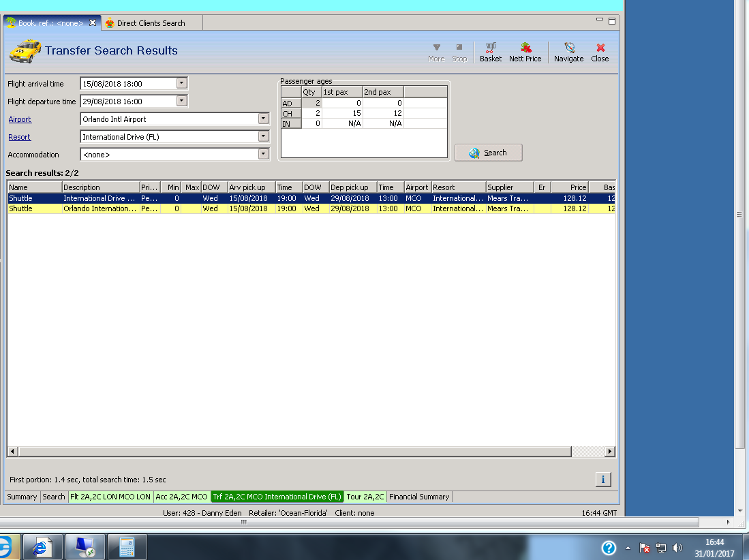Open the Tour 2A,2C tab
The width and height of the screenshot is (749, 560).
pos(365,497)
